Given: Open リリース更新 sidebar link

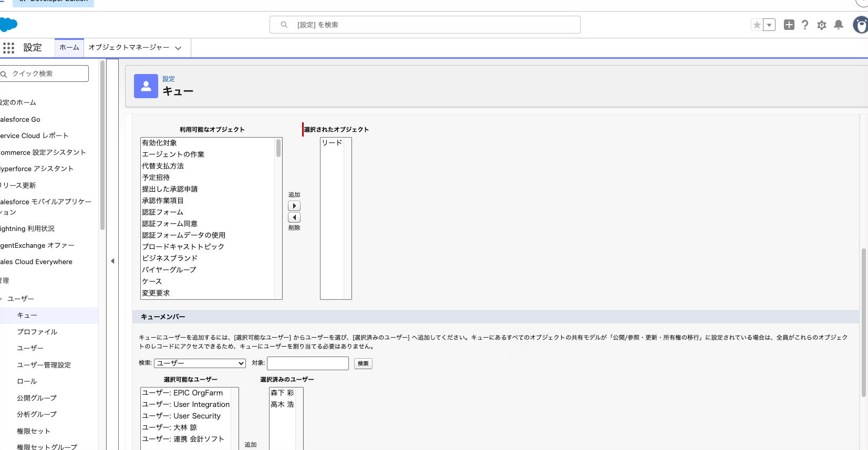Looking at the screenshot, I should [18, 185].
